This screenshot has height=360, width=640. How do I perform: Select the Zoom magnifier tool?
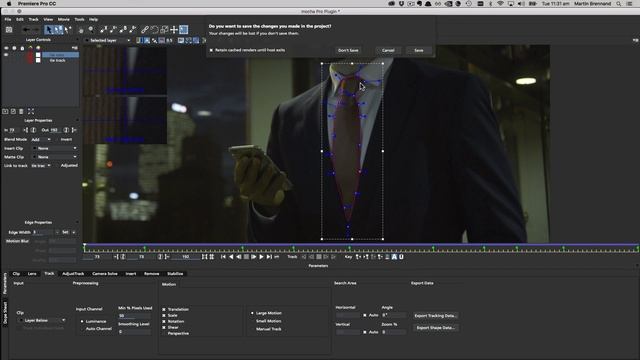pyautogui.click(x=91, y=29)
